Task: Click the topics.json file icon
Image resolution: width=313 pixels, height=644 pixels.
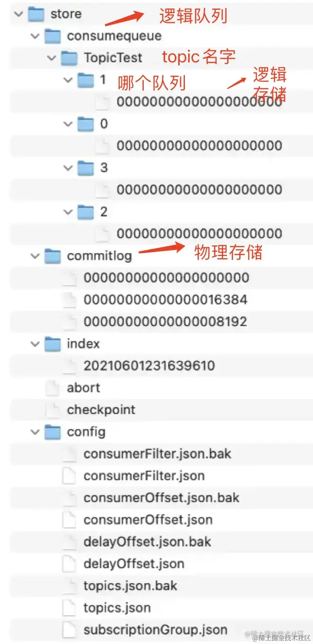Action: (70, 608)
